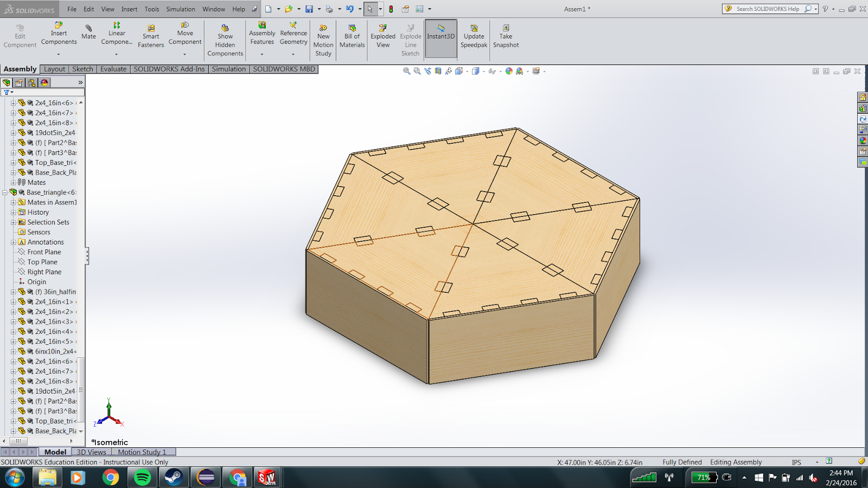Click Smart Fasteners tool
The width and height of the screenshot is (868, 488).
151,36
